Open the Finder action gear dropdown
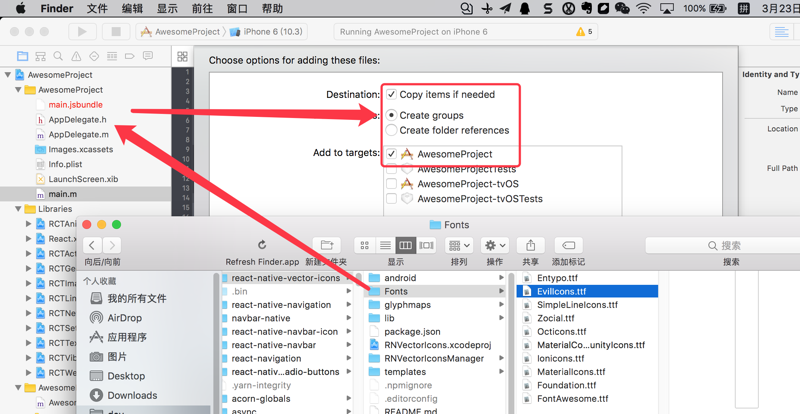Viewport: 800px width, 414px height. (x=495, y=246)
